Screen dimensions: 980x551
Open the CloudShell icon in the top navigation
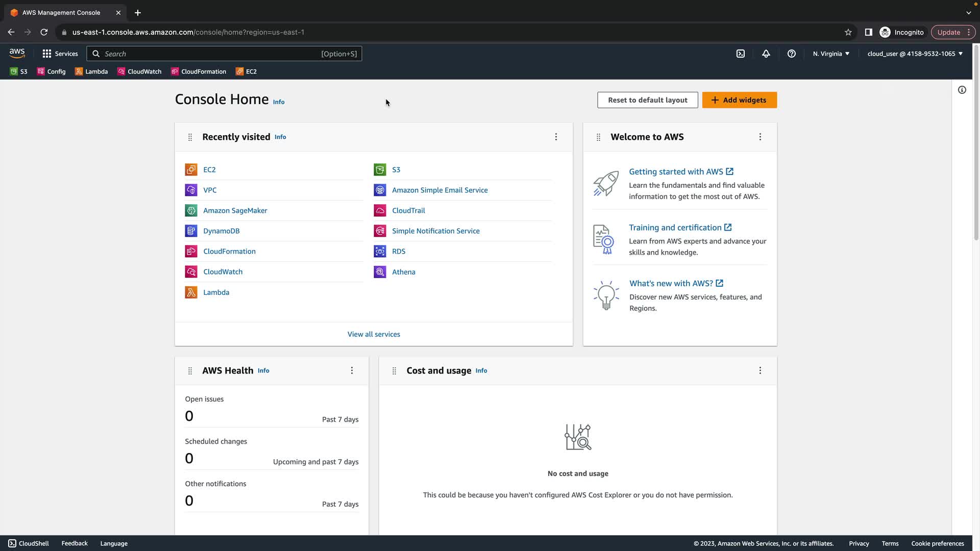coord(741,54)
